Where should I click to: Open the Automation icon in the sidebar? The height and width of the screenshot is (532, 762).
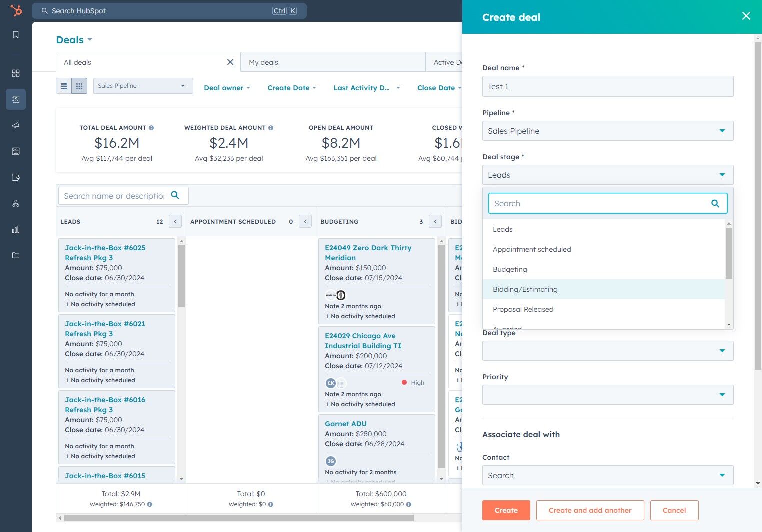[x=16, y=203]
